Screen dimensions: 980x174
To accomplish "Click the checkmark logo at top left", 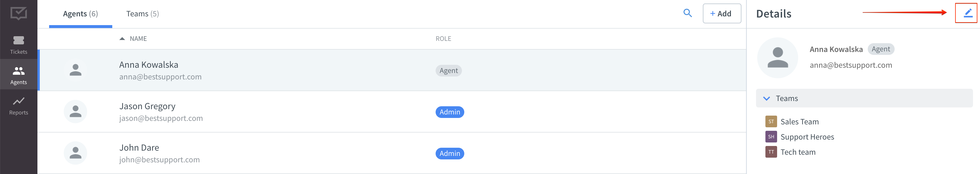I will click(19, 13).
